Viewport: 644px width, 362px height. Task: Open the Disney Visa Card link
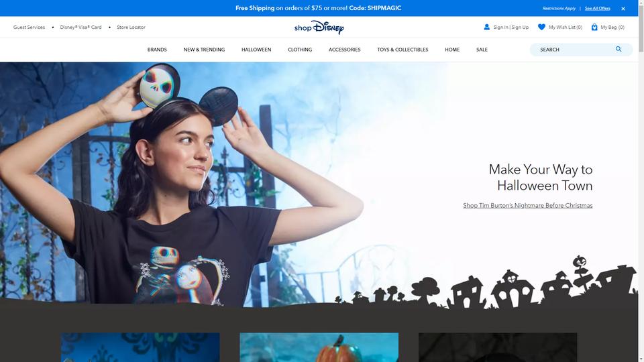80,27
